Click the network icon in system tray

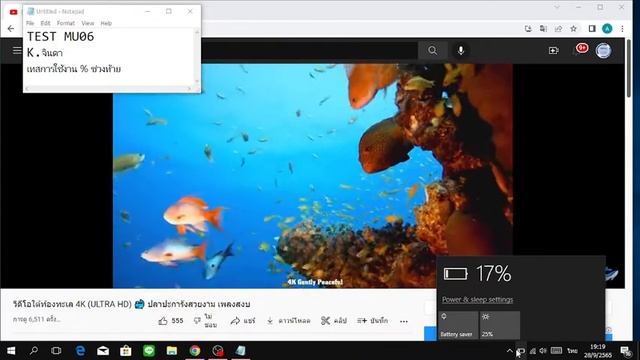click(x=533, y=351)
